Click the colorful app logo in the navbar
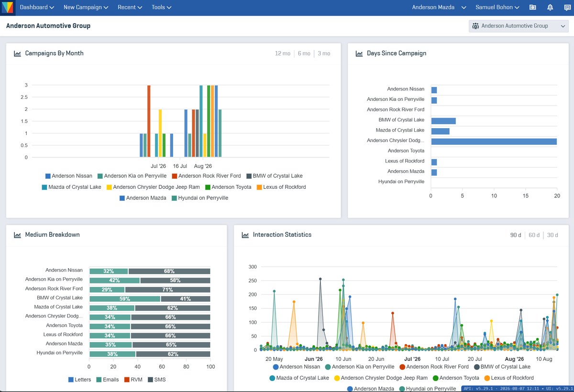574x392 pixels. [8, 8]
